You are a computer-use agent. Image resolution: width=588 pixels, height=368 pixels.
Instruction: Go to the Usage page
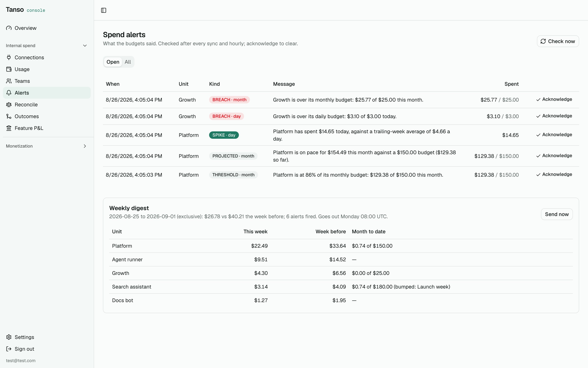pos(47,69)
